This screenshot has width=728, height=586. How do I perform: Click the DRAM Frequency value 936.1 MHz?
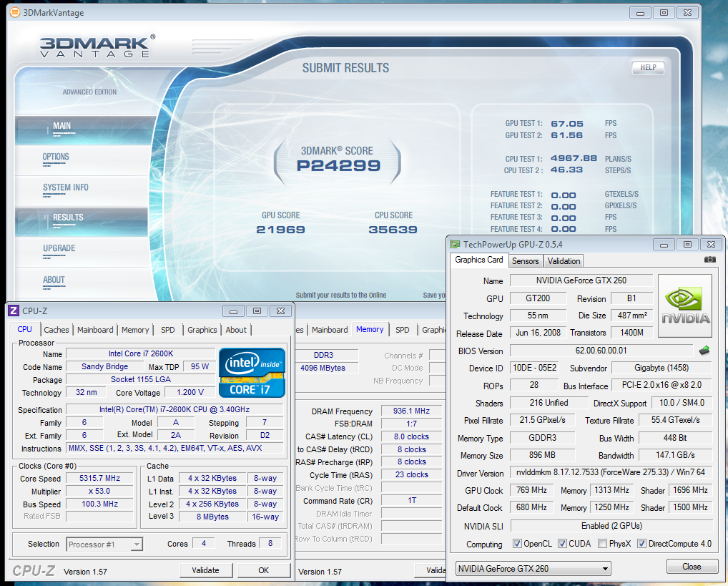point(411,411)
